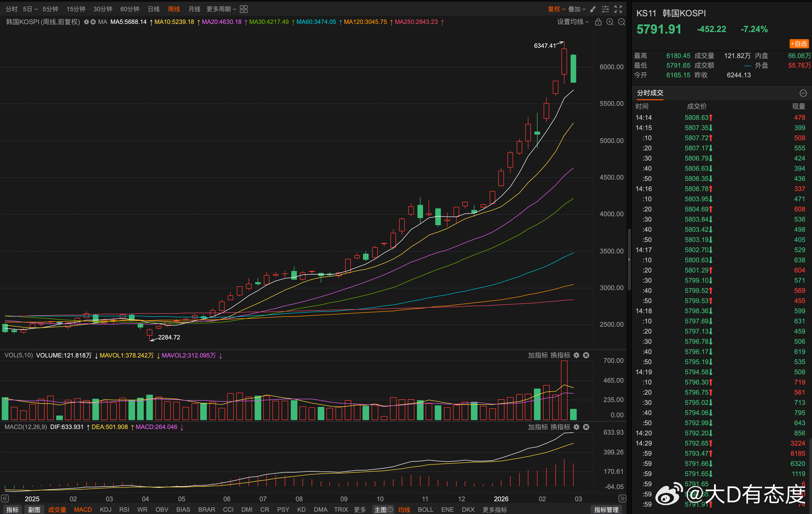Viewport: 812px width, 514px height.
Task: Open the 设置均线 dropdown
Action: [x=573, y=22]
